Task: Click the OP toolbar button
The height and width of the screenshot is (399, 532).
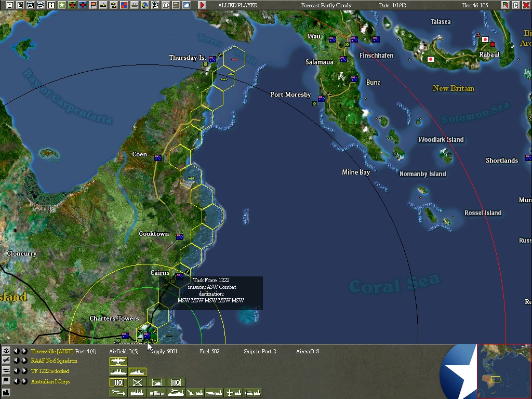Action: point(166,5)
